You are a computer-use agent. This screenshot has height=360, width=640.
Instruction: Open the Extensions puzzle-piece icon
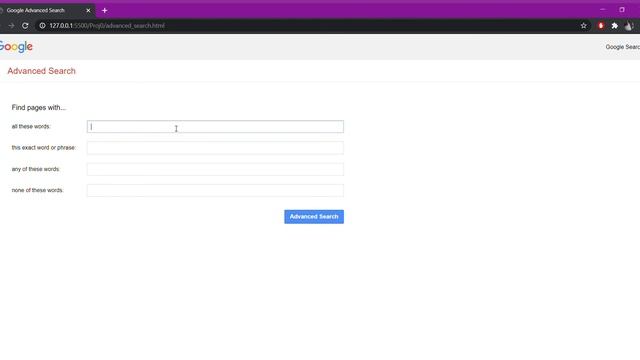(615, 26)
